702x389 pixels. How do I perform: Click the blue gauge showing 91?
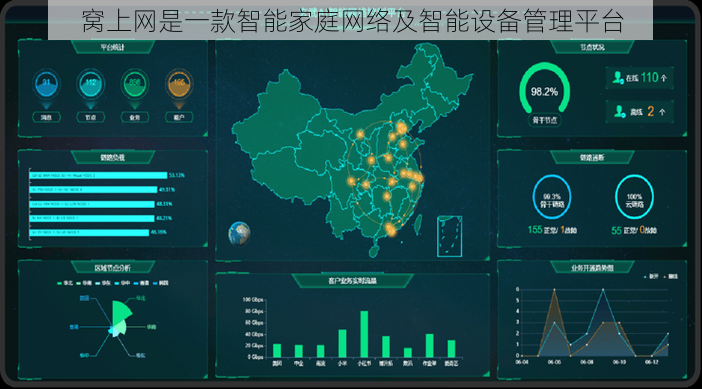(46, 84)
